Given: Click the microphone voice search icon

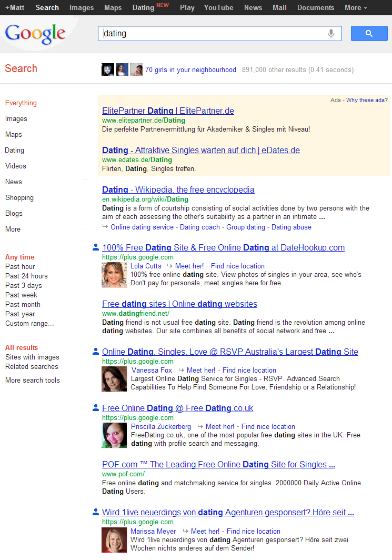Looking at the screenshot, I should tap(331, 33).
